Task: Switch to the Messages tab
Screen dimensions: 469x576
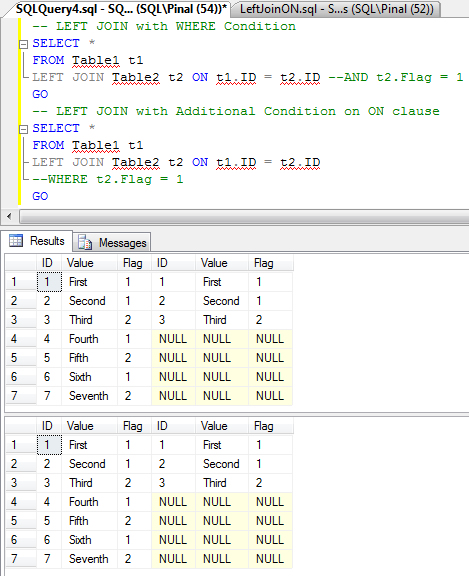Action: coord(112,242)
